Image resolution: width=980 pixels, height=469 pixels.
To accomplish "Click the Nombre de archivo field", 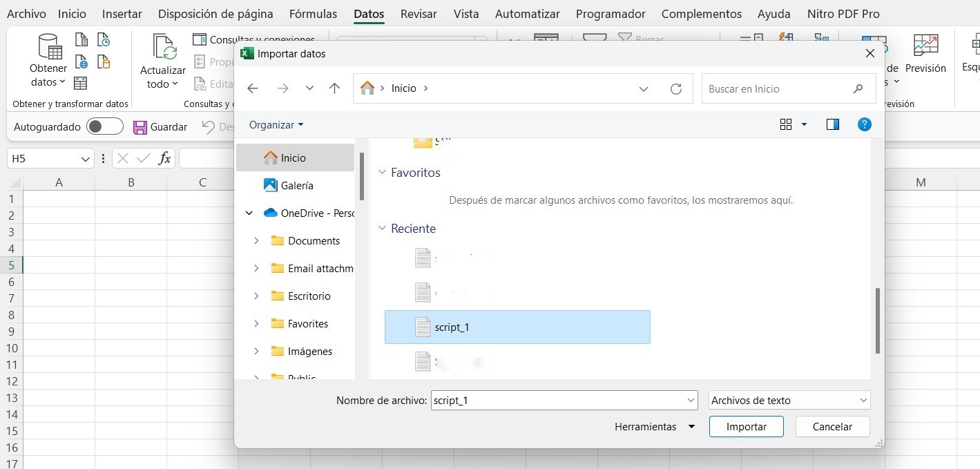I will pos(564,400).
